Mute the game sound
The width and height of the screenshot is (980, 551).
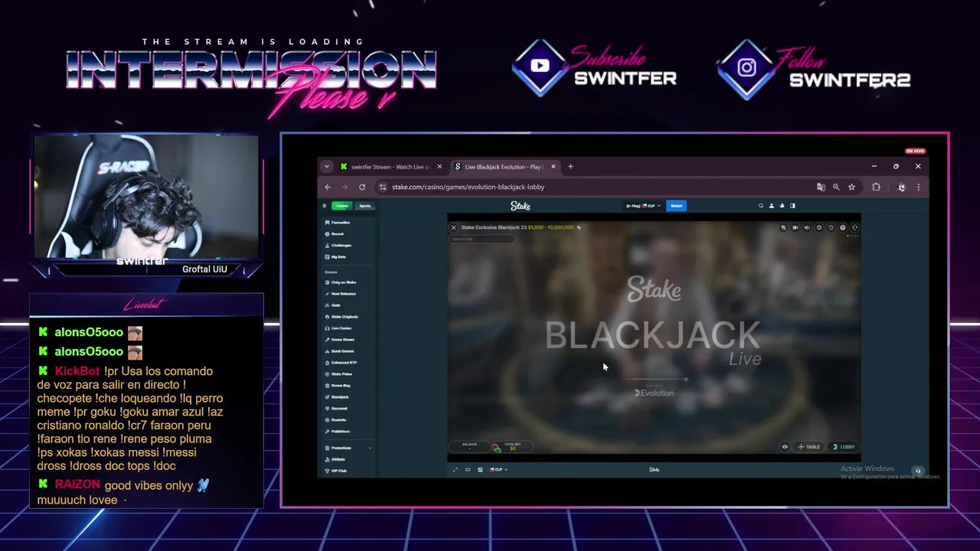(807, 227)
